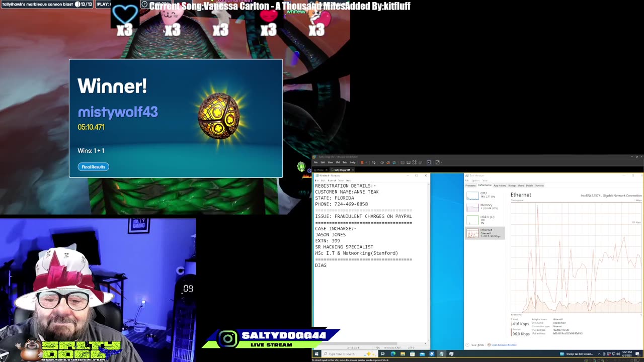Click the VMware console terminal icon

click(429, 162)
